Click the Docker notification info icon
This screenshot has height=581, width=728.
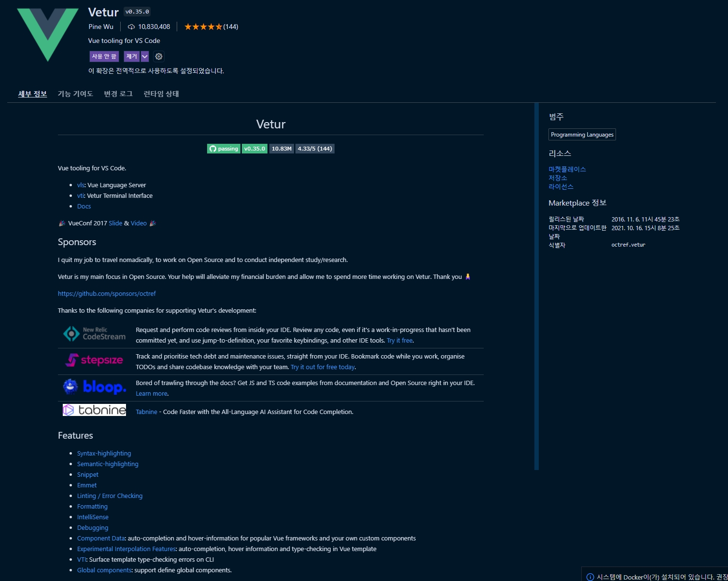(589, 577)
